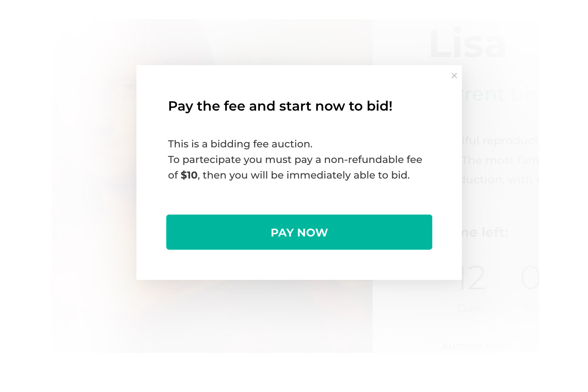This screenshot has width=588, height=392.
Task: Click the blurred current bid label
Action: click(500, 94)
